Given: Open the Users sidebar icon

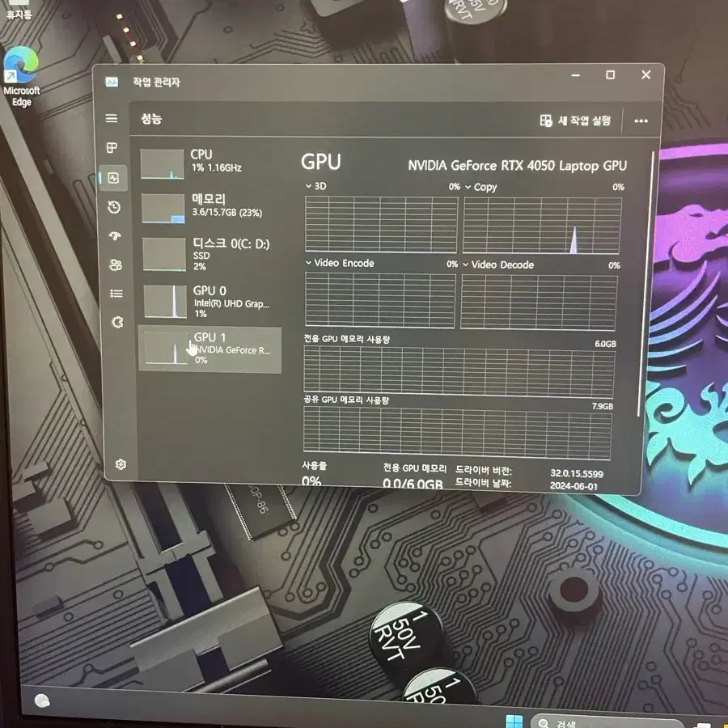Looking at the screenshot, I should pos(116,265).
